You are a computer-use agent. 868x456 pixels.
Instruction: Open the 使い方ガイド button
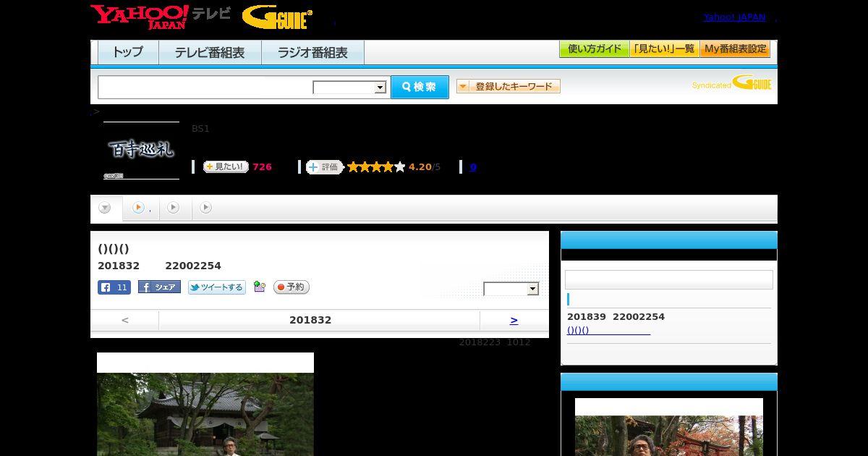click(x=594, y=49)
